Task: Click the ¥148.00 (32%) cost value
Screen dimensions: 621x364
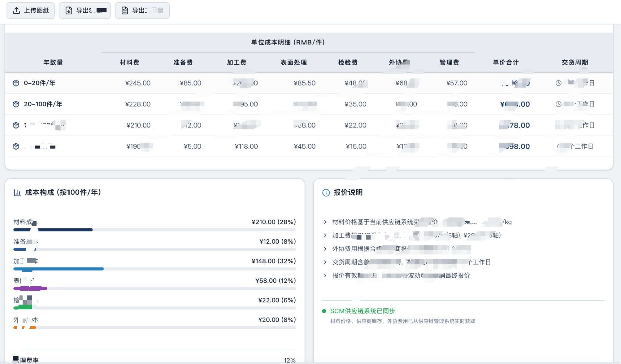Action: [274, 261]
